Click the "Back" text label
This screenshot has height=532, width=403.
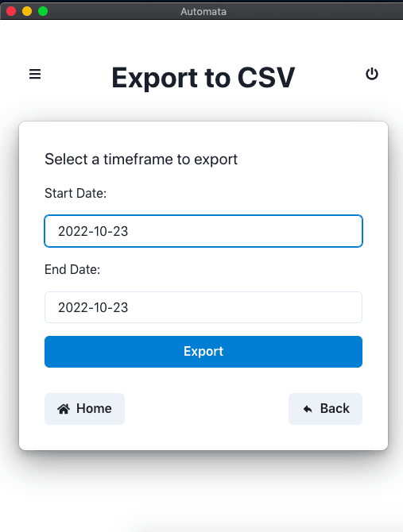click(x=335, y=408)
